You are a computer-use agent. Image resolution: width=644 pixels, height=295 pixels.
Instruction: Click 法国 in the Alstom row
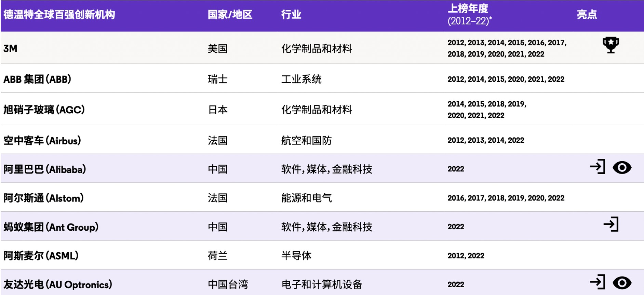pos(218,198)
